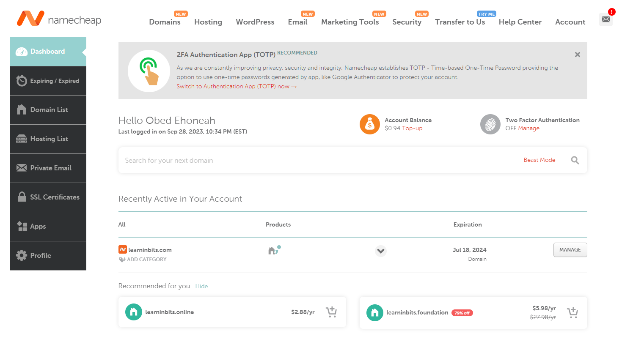Open the Help Center menu

[x=520, y=22]
